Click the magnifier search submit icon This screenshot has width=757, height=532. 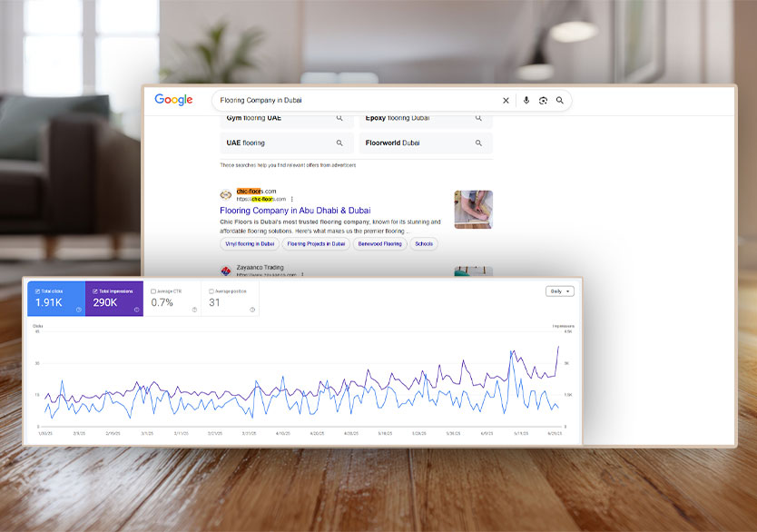click(560, 101)
